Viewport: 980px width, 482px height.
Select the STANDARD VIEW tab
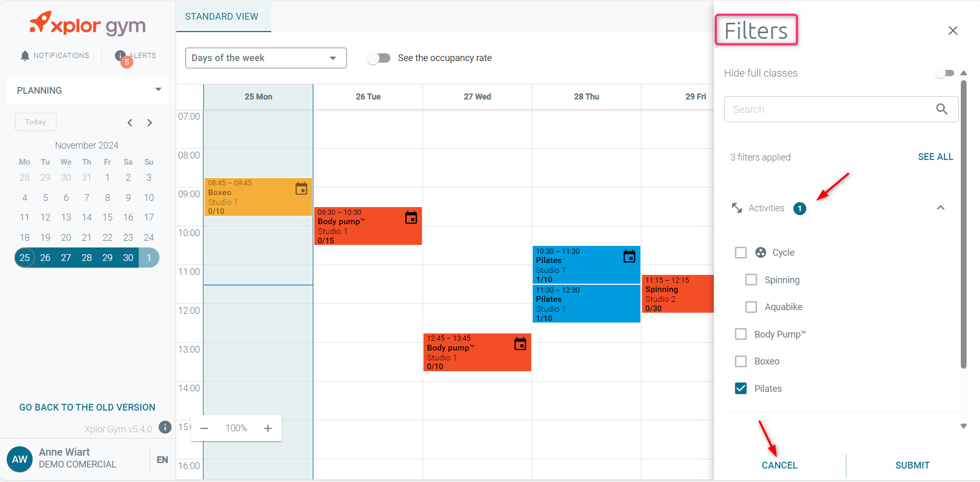click(x=222, y=17)
